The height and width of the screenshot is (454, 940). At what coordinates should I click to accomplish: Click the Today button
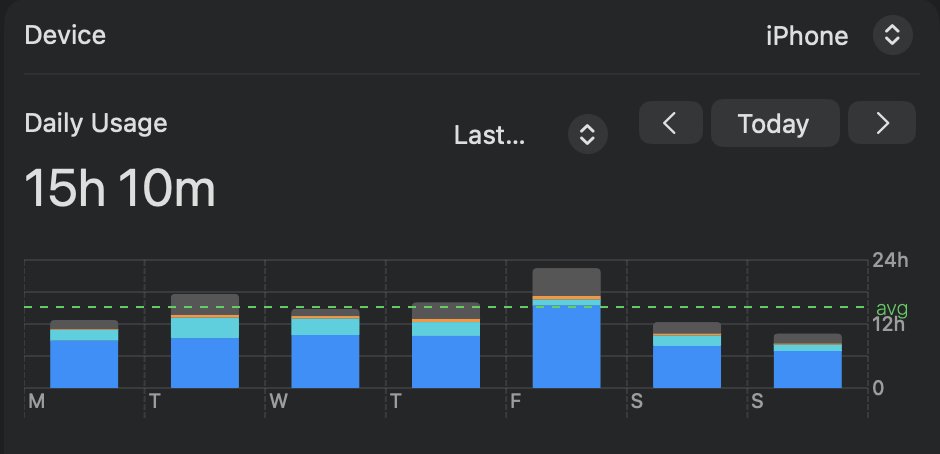(x=774, y=123)
